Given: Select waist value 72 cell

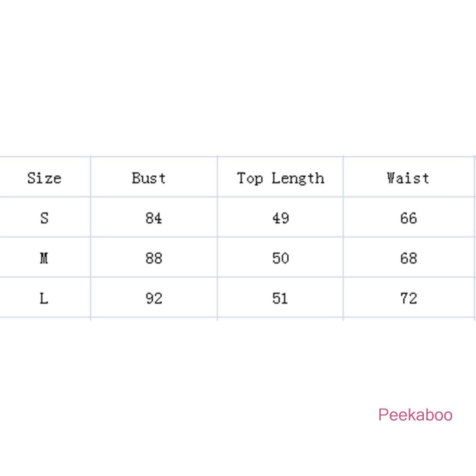Looking at the screenshot, I should [x=408, y=298].
